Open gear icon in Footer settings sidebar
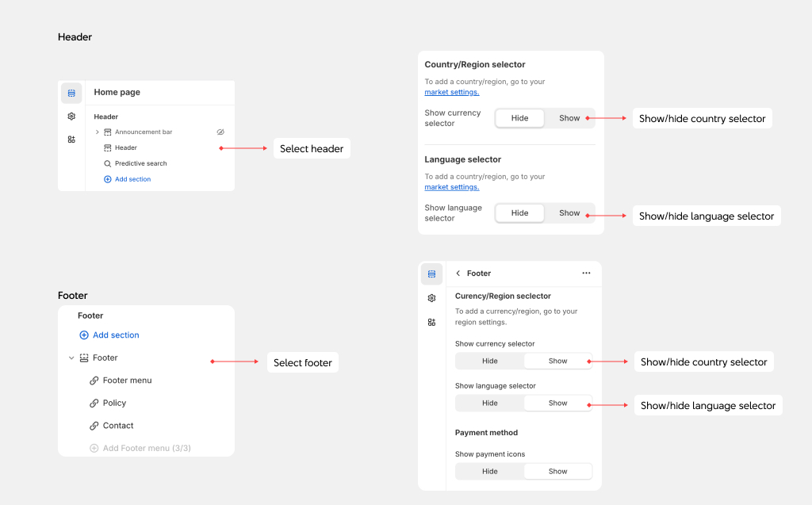The image size is (812, 505). tap(431, 298)
